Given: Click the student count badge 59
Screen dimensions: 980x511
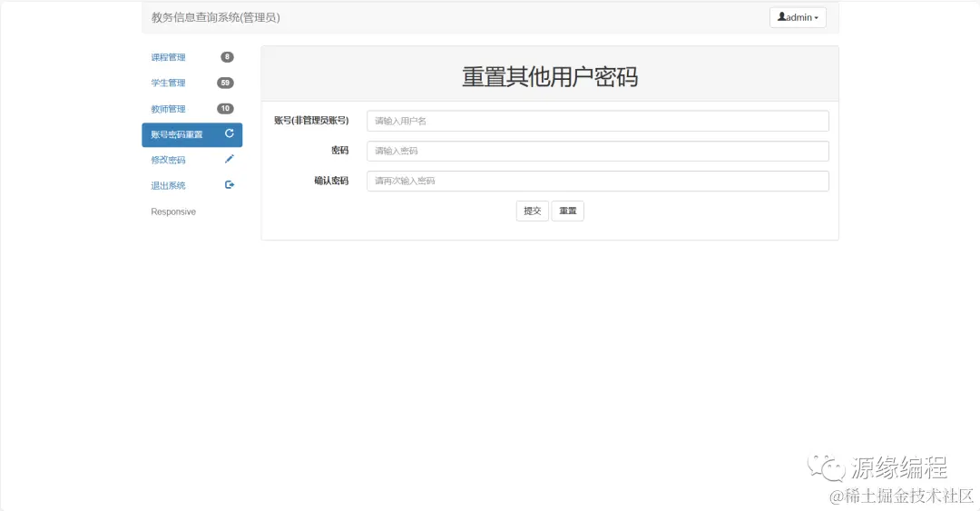Looking at the screenshot, I should [225, 83].
